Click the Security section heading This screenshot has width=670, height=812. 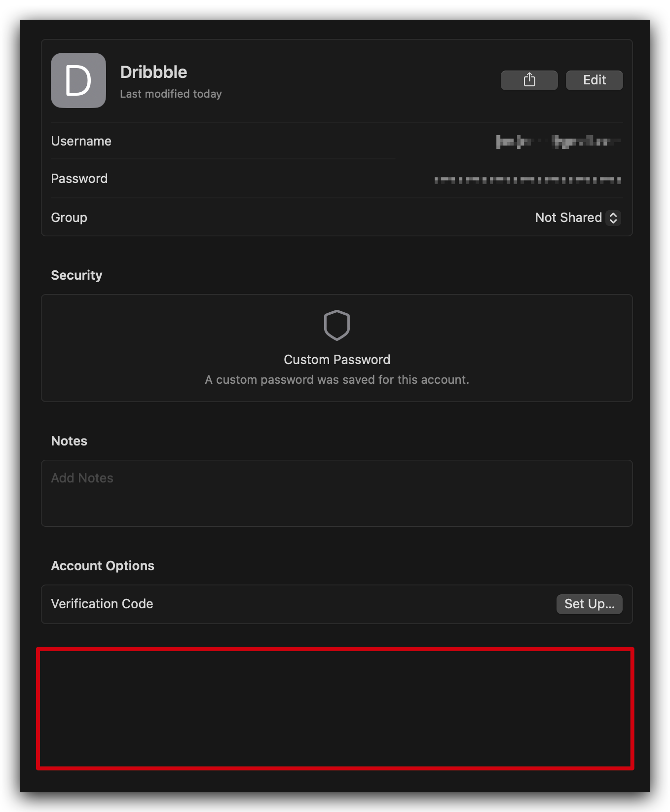tap(76, 275)
